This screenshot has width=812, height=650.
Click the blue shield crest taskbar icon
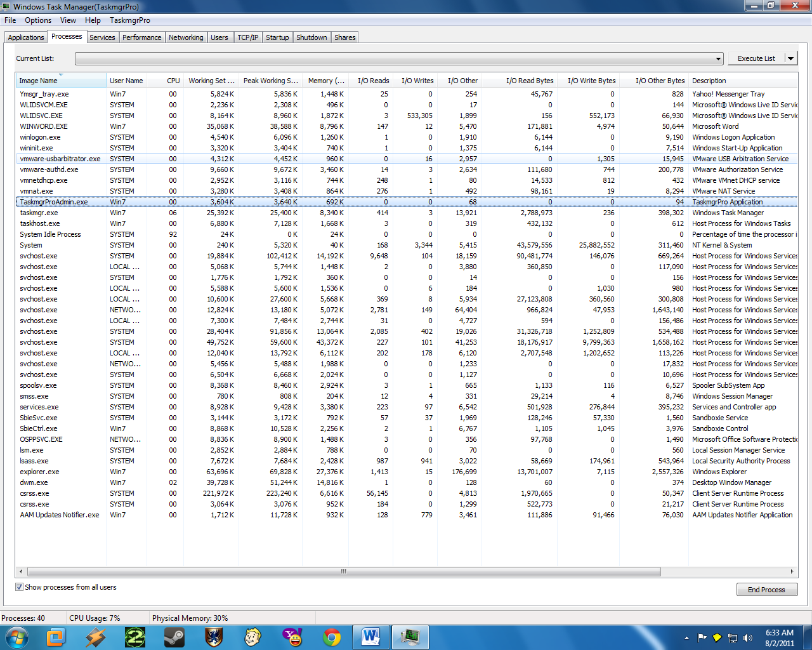click(x=214, y=637)
